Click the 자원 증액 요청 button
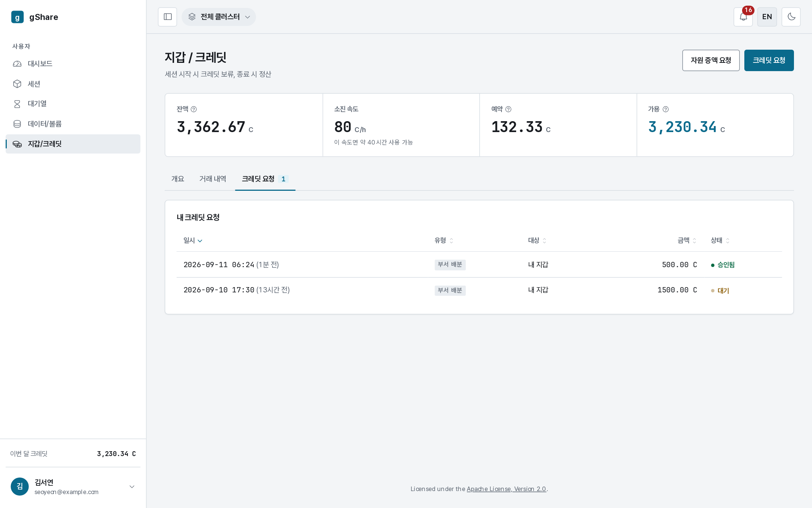 pyautogui.click(x=711, y=60)
